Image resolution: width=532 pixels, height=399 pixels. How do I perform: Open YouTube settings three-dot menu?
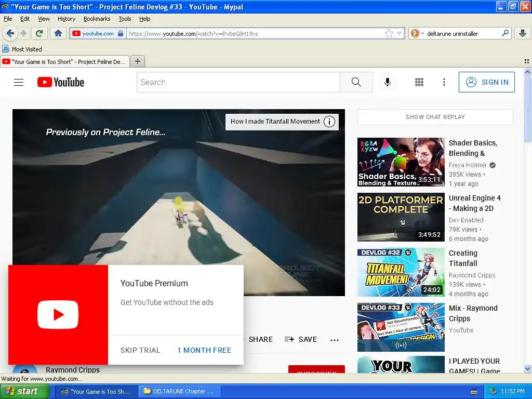tap(444, 82)
